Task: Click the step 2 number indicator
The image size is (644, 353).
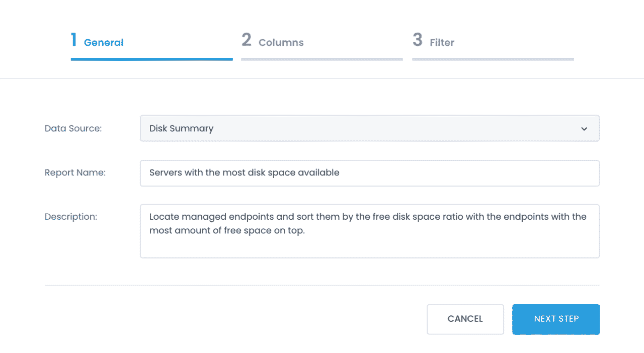Action: (x=246, y=39)
